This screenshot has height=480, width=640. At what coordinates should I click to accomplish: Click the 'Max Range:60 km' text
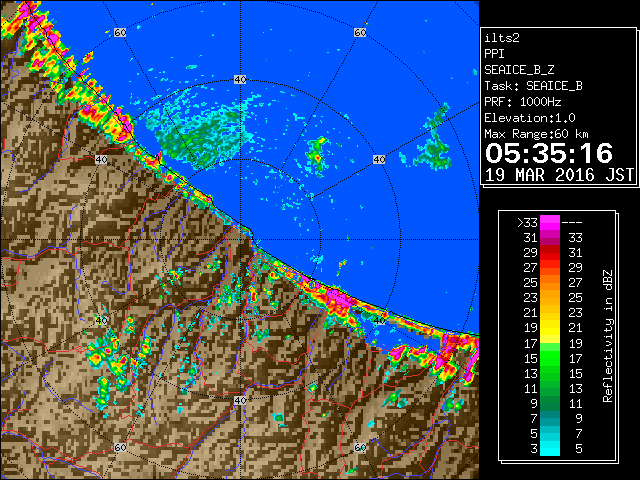(537, 134)
